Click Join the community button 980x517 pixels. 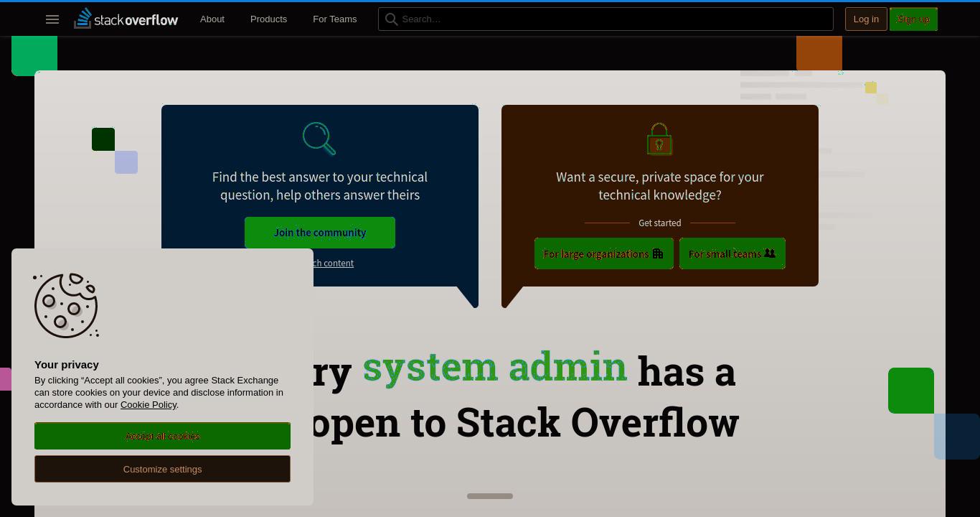(x=320, y=233)
